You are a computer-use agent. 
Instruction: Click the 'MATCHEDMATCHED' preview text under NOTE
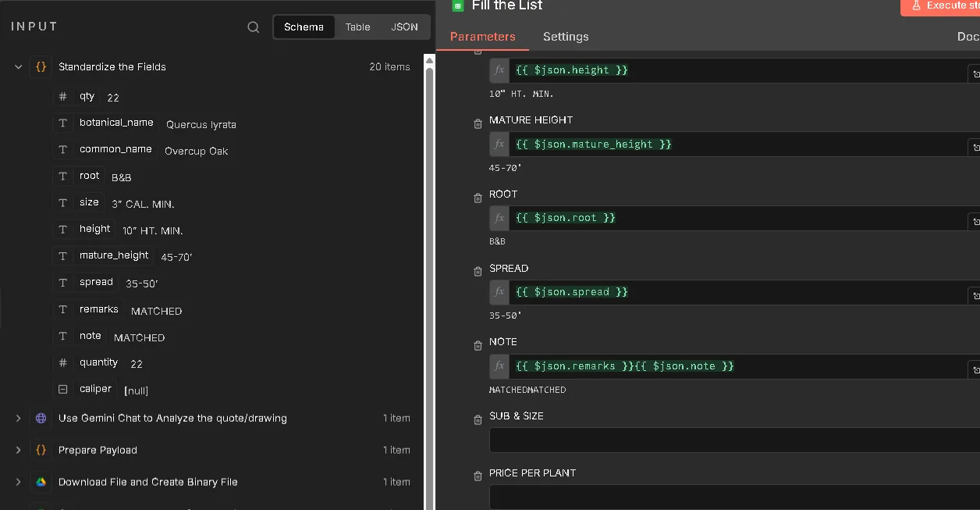click(527, 390)
